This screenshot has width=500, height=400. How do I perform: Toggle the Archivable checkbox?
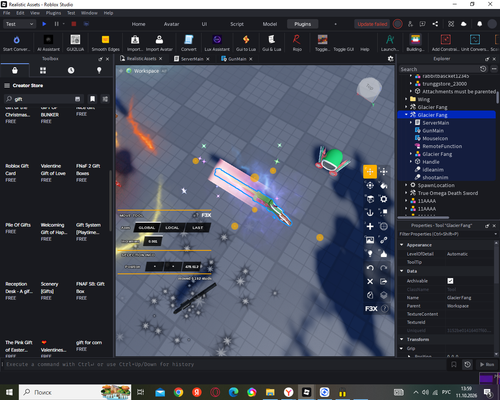[x=450, y=281]
